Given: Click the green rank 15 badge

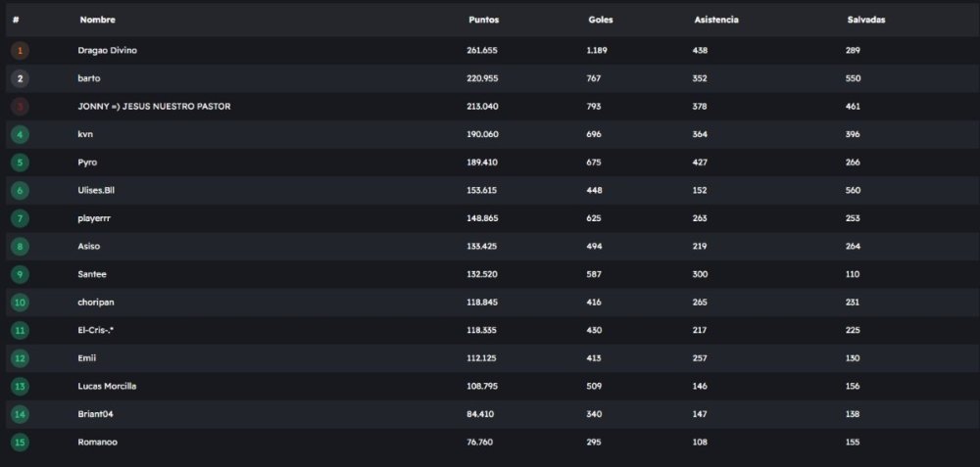Looking at the screenshot, I should point(20,443).
